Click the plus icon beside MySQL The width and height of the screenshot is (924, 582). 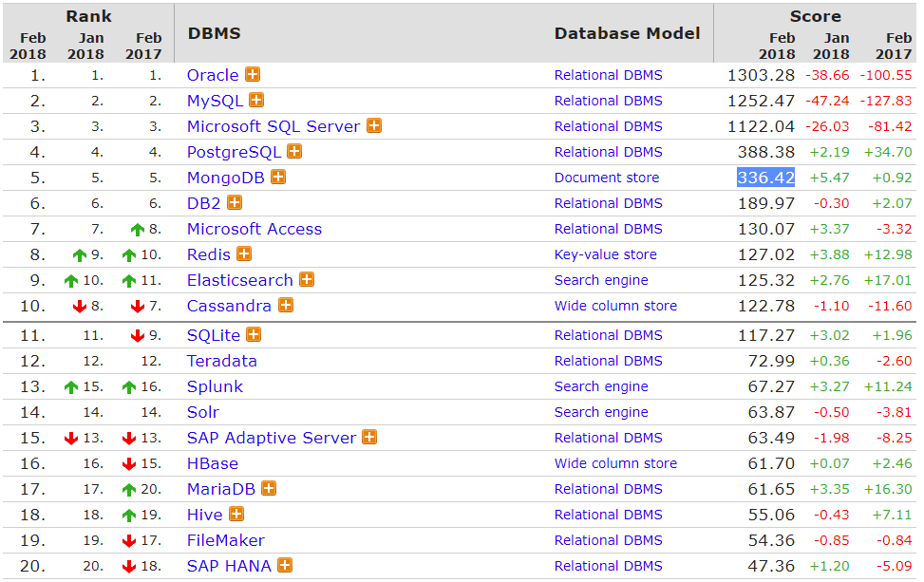pos(256,100)
